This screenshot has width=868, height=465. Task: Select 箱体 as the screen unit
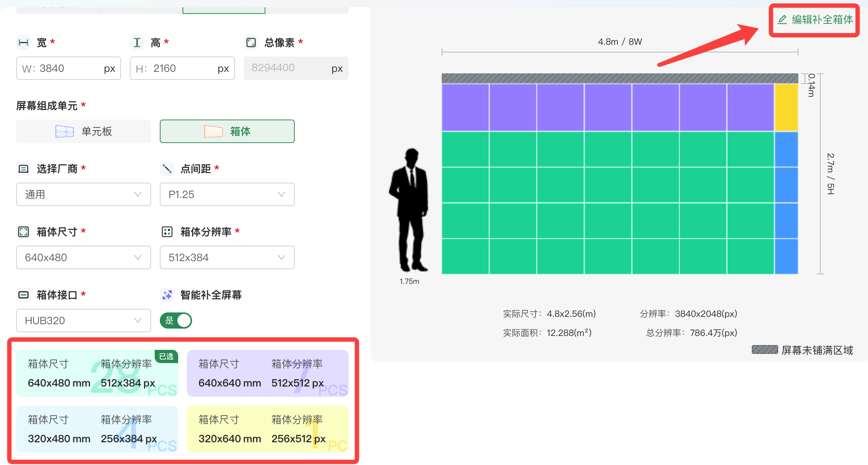[x=227, y=131]
